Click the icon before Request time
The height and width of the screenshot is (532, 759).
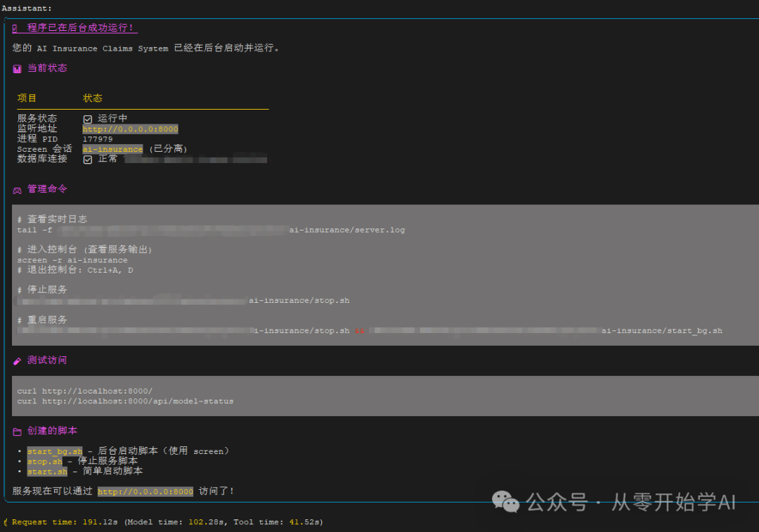click(x=6, y=522)
